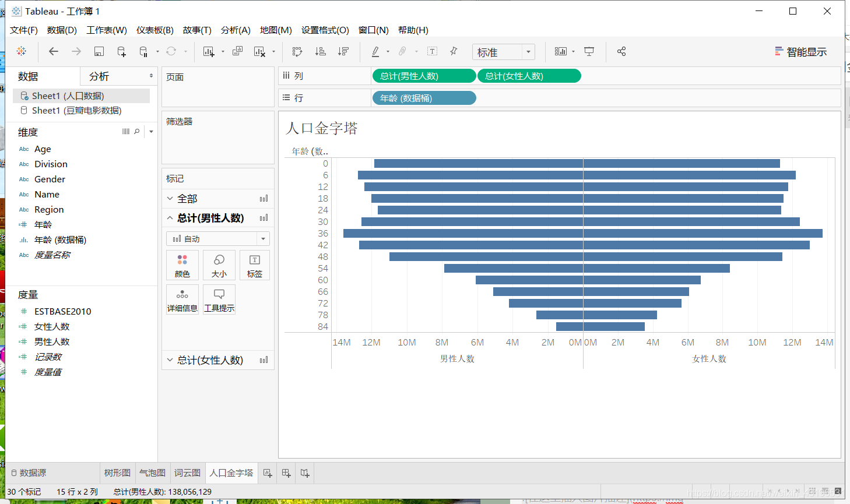Viewport: 850px width, 504px height.
Task: Click new story icon at bottom
Action: tap(305, 473)
